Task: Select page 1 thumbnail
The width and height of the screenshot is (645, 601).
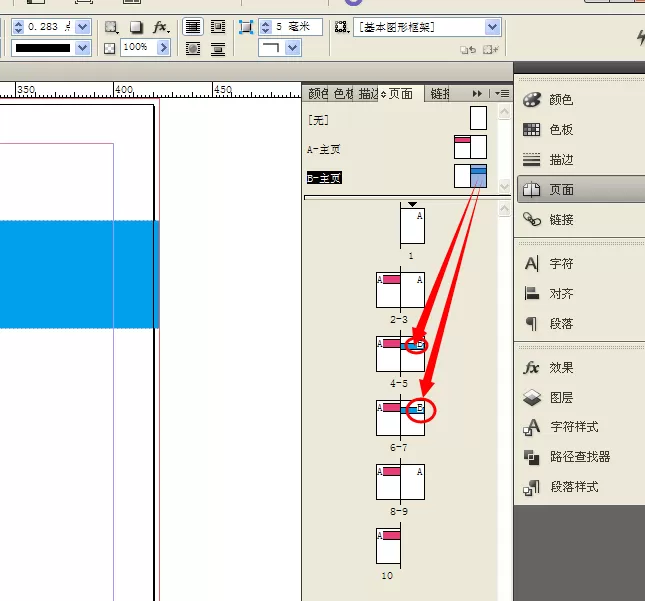Action: 413,226
